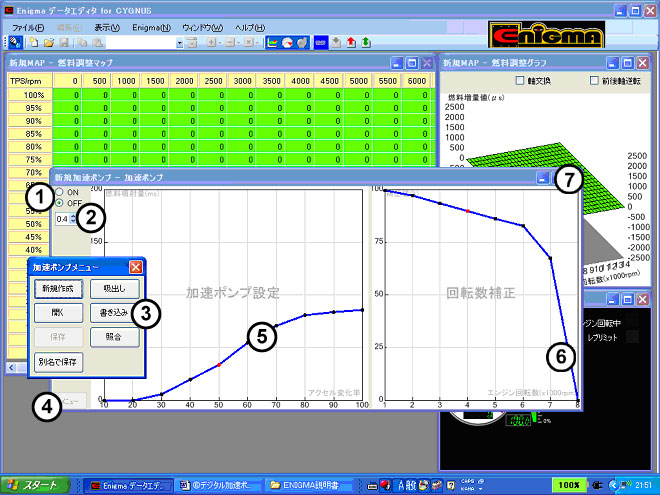Click the 照合 button
Image resolution: width=660 pixels, height=495 pixels.
[114, 337]
